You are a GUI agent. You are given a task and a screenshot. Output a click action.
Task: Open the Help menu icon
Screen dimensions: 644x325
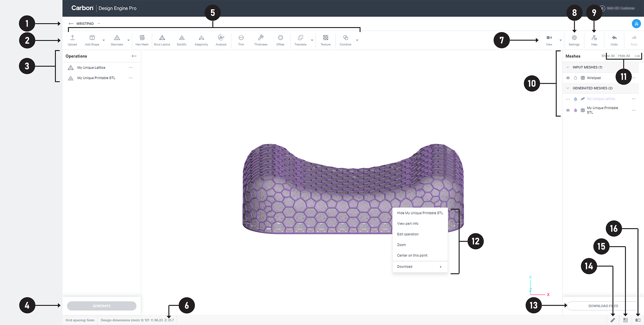click(x=594, y=38)
